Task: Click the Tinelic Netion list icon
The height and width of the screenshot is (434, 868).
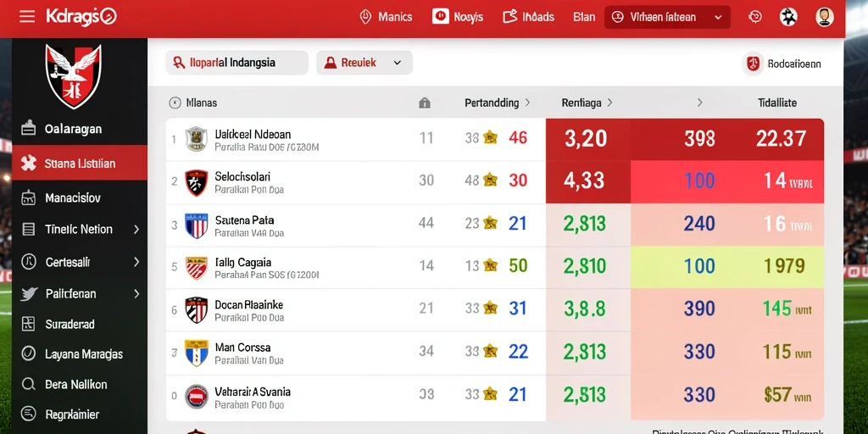Action: pyautogui.click(x=28, y=229)
